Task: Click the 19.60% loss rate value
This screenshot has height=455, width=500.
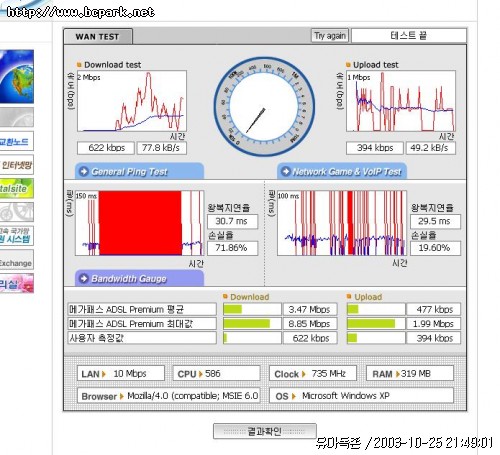Action: 435,248
